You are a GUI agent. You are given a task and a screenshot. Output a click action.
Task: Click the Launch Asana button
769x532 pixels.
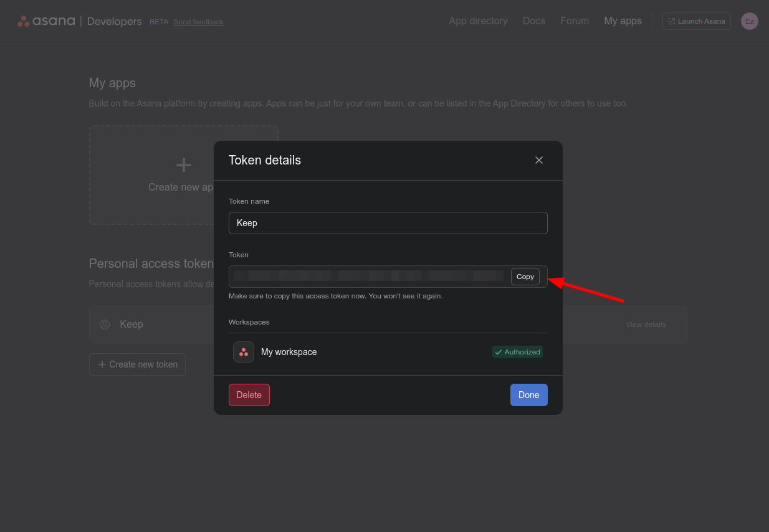[697, 21]
